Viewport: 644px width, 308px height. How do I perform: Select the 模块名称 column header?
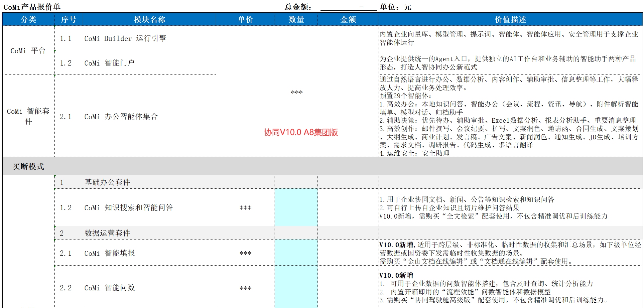point(149,20)
